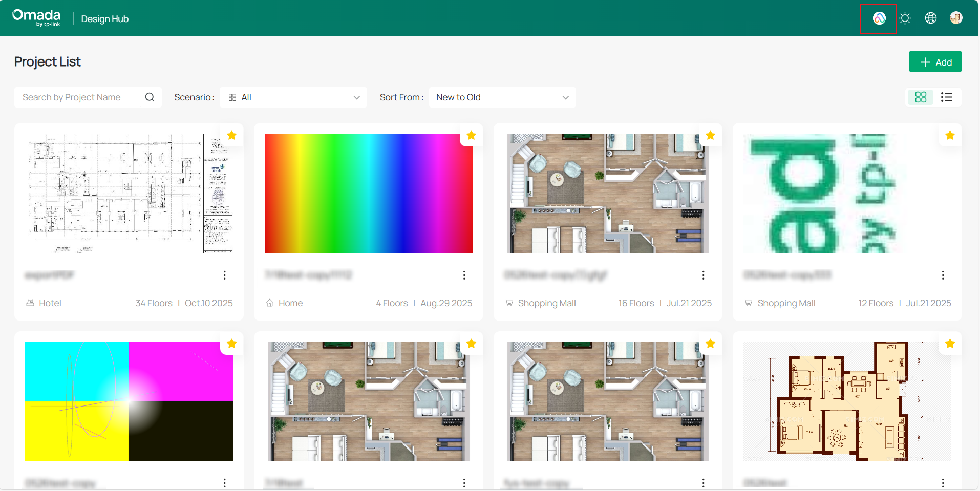Open more options for Hotel project
Screen dimensions: 980x491
click(224, 275)
